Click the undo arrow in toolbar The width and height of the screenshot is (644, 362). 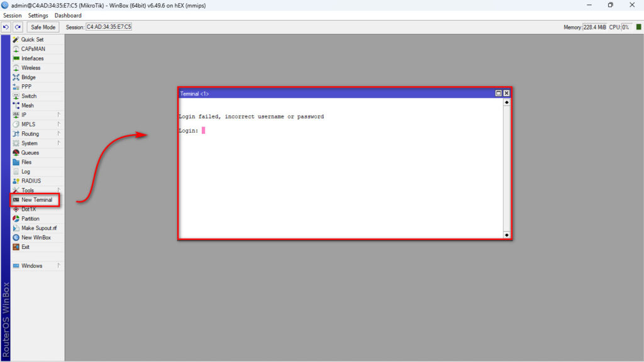[6, 27]
